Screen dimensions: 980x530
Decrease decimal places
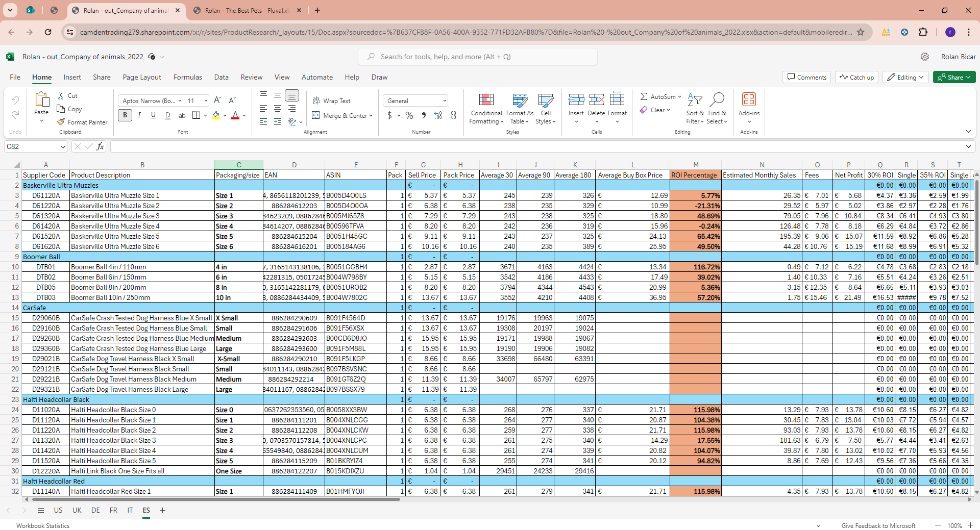coord(452,116)
